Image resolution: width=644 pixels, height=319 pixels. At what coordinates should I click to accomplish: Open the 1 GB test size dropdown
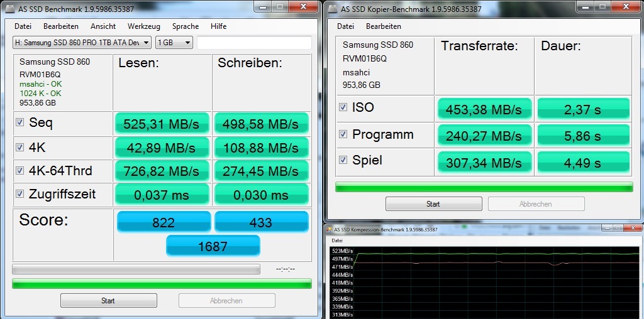point(174,42)
